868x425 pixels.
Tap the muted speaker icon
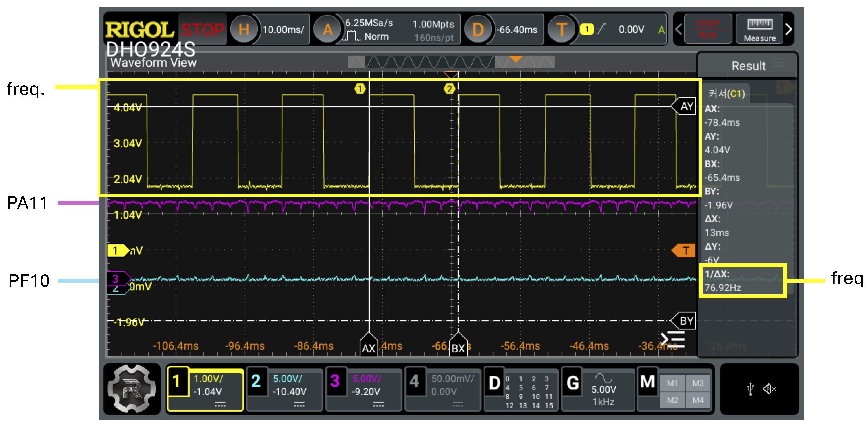770,389
